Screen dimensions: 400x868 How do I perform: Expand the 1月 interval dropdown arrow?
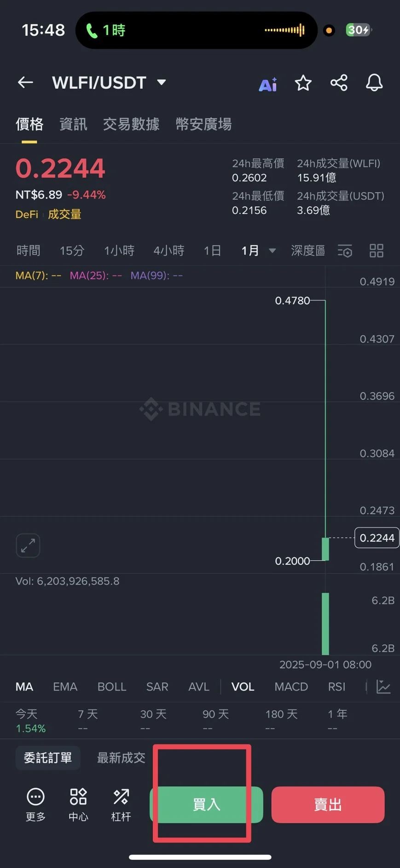click(x=272, y=251)
